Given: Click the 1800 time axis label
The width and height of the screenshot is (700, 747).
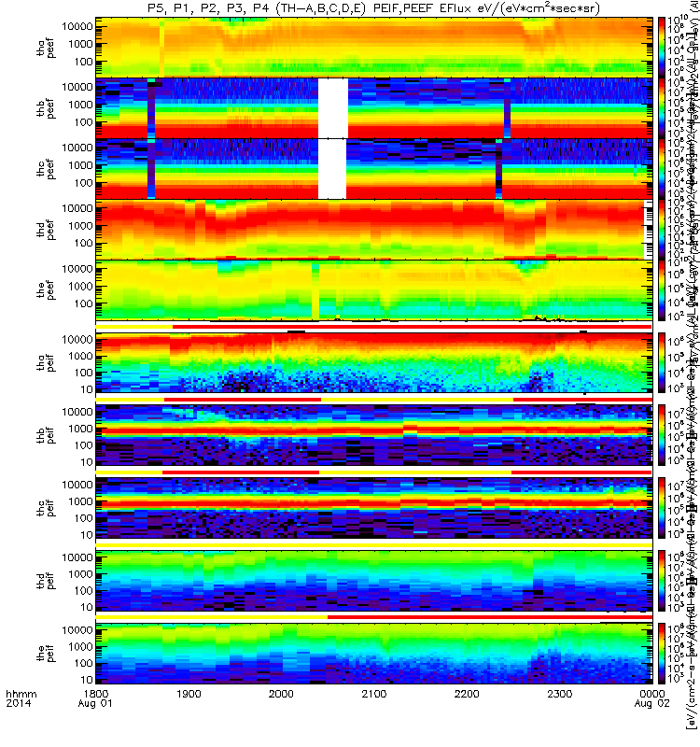Looking at the screenshot, I should pos(96,694).
